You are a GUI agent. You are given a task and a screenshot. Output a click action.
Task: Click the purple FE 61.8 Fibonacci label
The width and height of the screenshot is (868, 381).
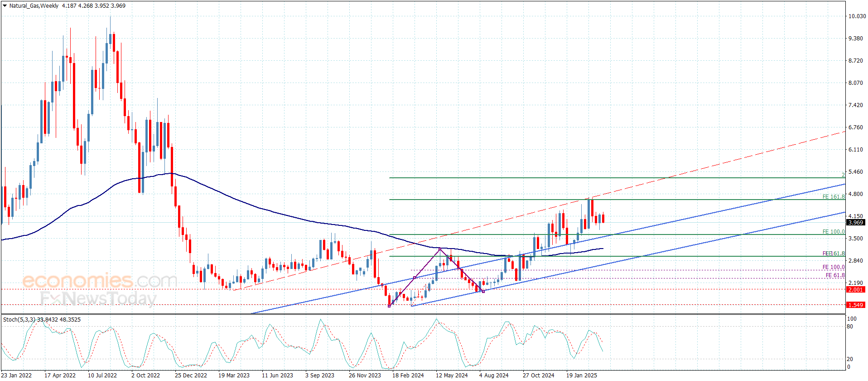click(834, 275)
